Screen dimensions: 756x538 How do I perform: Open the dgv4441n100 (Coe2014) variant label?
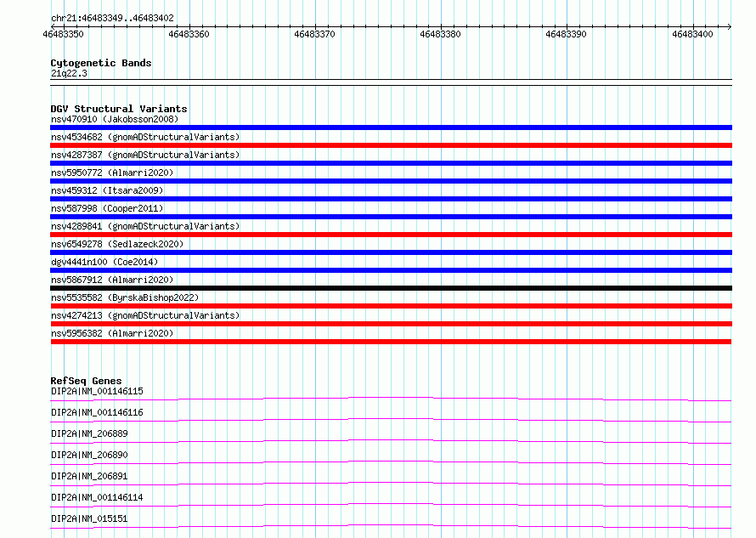[104, 262]
